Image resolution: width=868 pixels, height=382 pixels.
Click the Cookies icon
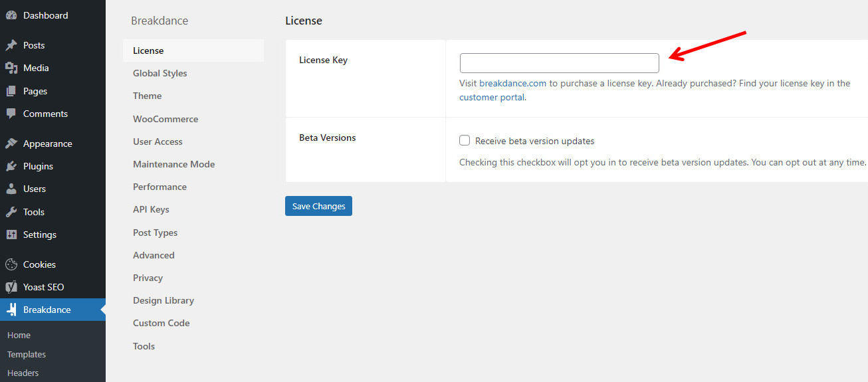coord(11,264)
